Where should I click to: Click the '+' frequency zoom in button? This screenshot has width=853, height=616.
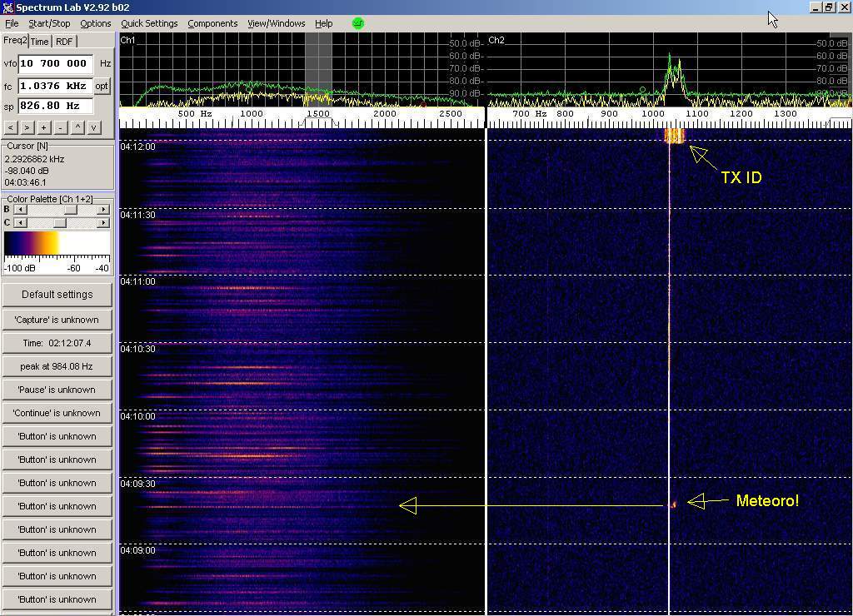(x=43, y=127)
